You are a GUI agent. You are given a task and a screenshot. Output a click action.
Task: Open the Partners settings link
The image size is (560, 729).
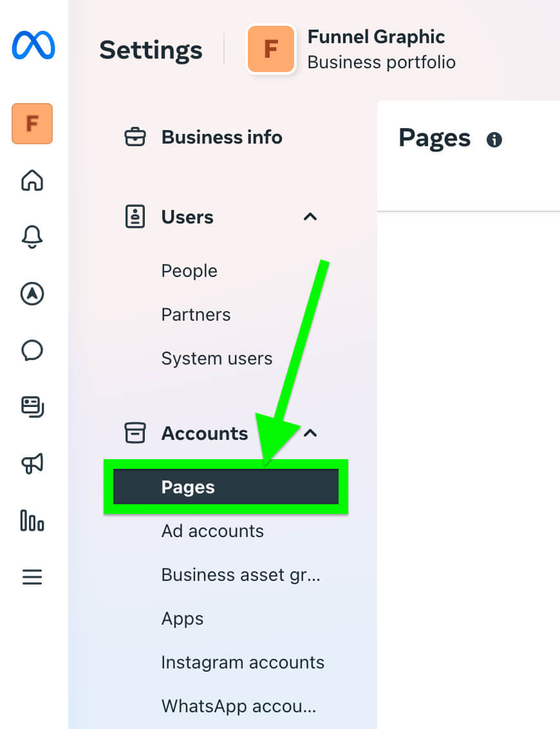point(195,314)
